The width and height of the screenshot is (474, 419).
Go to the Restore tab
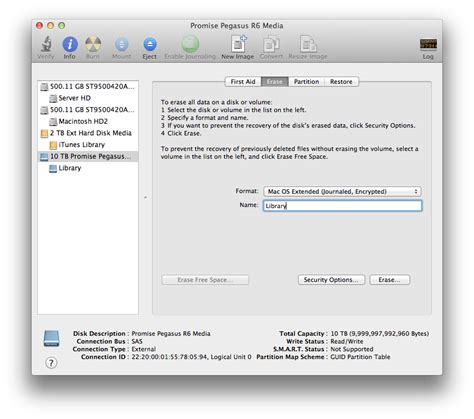point(341,82)
